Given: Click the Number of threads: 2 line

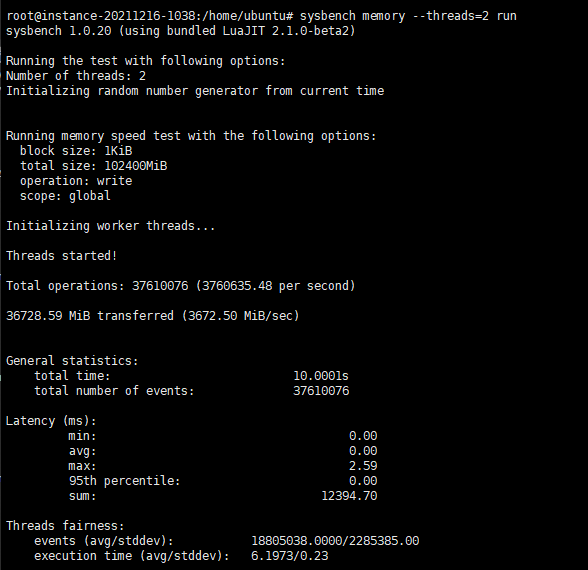Looking at the screenshot, I should [76, 76].
